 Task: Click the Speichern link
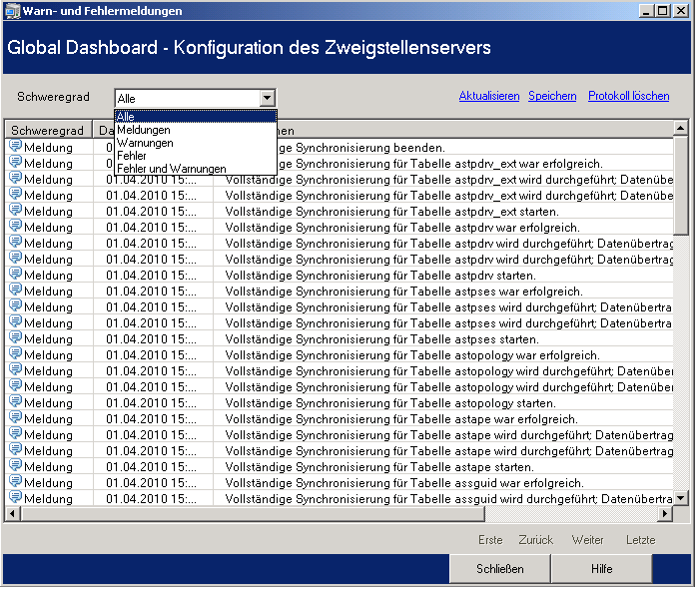tap(552, 96)
